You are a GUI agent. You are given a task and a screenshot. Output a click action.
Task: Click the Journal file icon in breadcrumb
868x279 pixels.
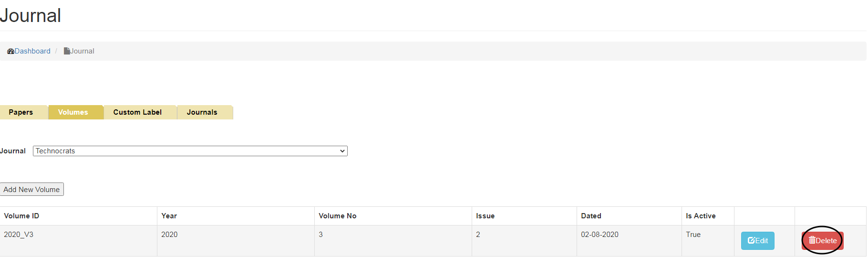[67, 51]
